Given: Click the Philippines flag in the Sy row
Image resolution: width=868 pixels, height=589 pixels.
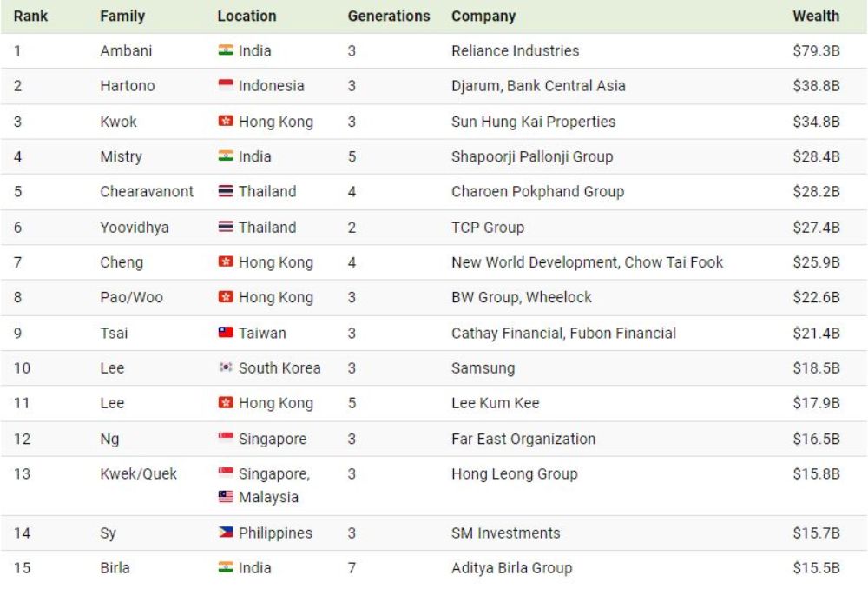Looking at the screenshot, I should pos(226,533).
